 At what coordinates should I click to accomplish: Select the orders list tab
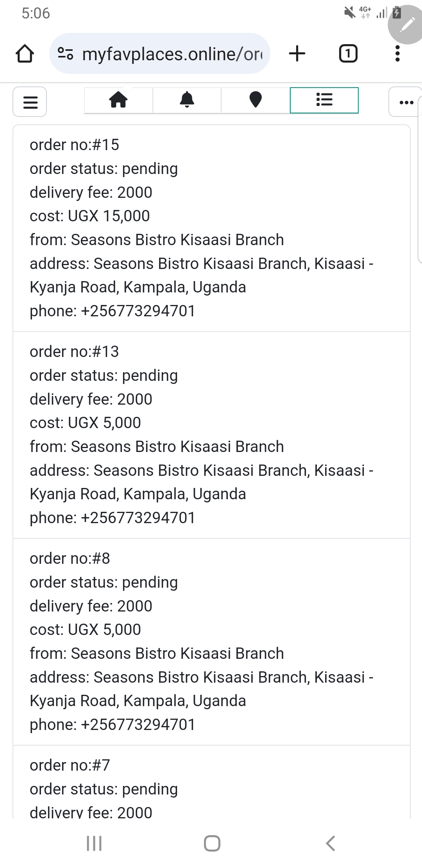[x=324, y=100]
